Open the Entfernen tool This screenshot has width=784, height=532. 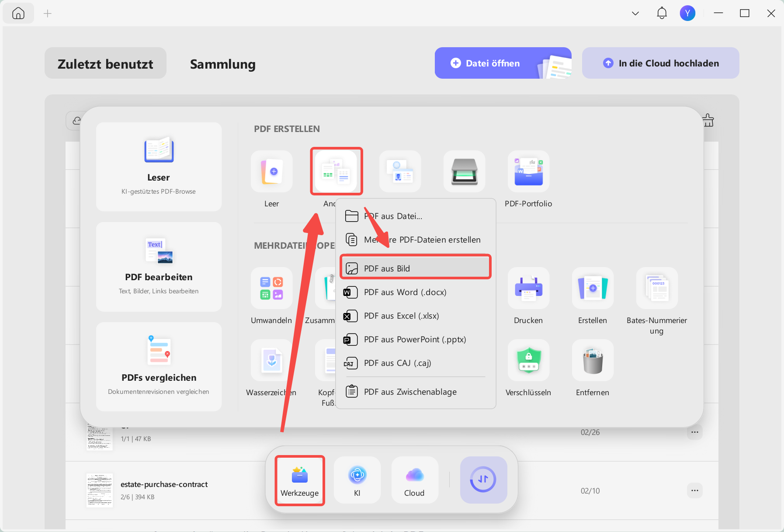pyautogui.click(x=593, y=360)
